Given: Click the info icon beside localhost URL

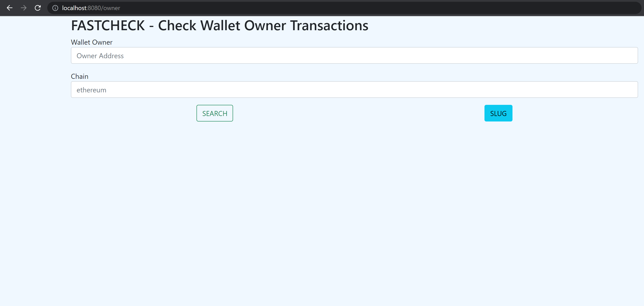Looking at the screenshot, I should click(x=55, y=8).
